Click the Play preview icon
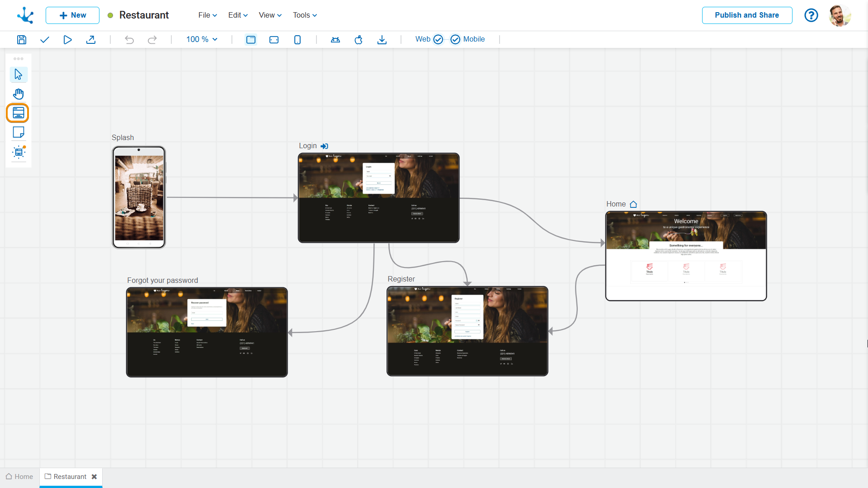This screenshot has height=488, width=868. point(67,40)
